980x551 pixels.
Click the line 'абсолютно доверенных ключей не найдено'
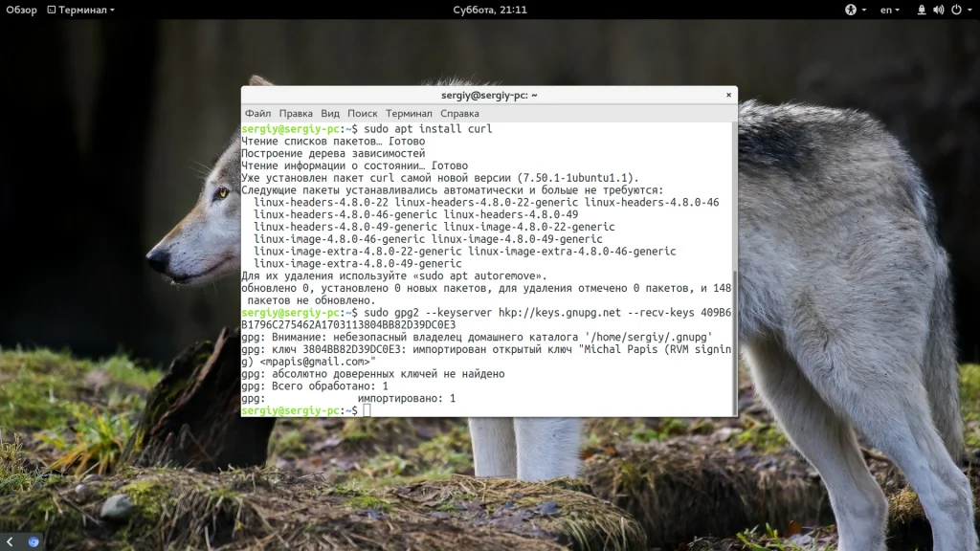click(389, 374)
